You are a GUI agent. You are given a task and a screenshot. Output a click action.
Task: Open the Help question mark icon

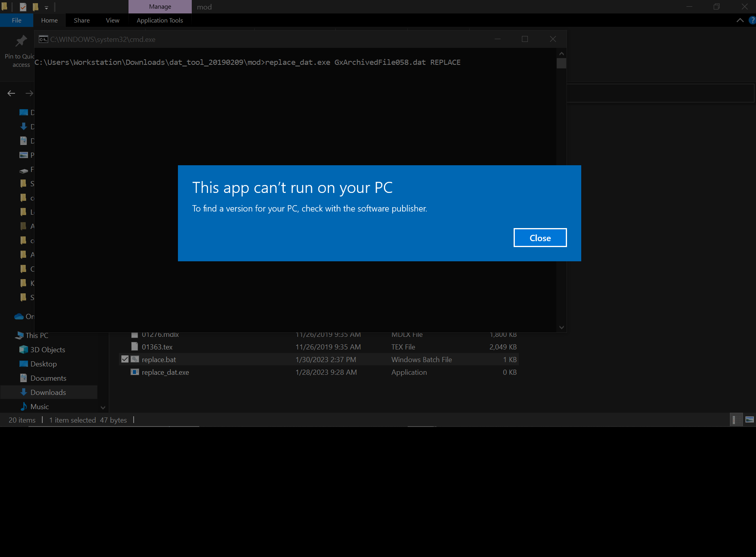(752, 20)
